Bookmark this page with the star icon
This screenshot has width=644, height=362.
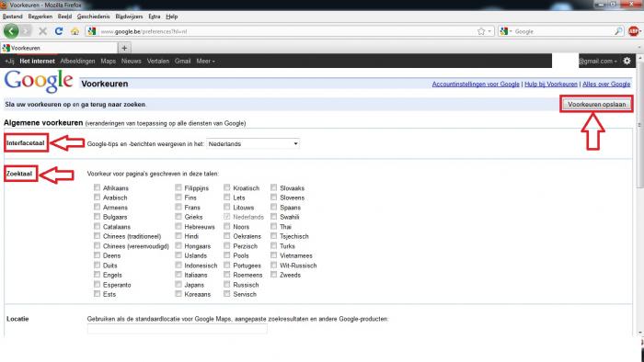pyautogui.click(x=481, y=31)
